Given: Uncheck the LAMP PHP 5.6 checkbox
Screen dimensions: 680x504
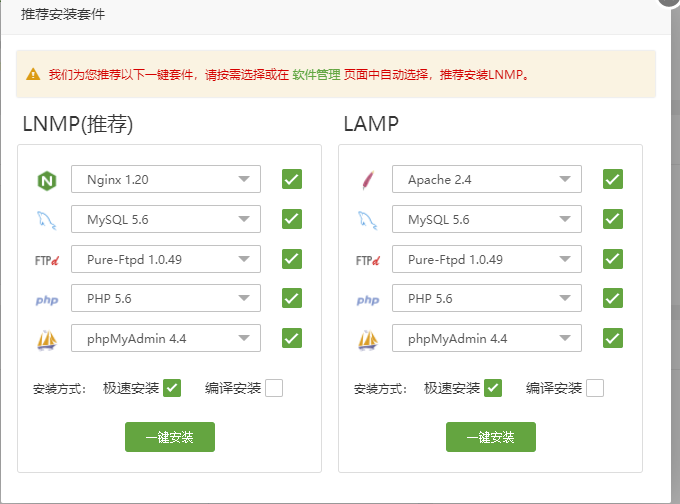Looking at the screenshot, I should pyautogui.click(x=613, y=298).
